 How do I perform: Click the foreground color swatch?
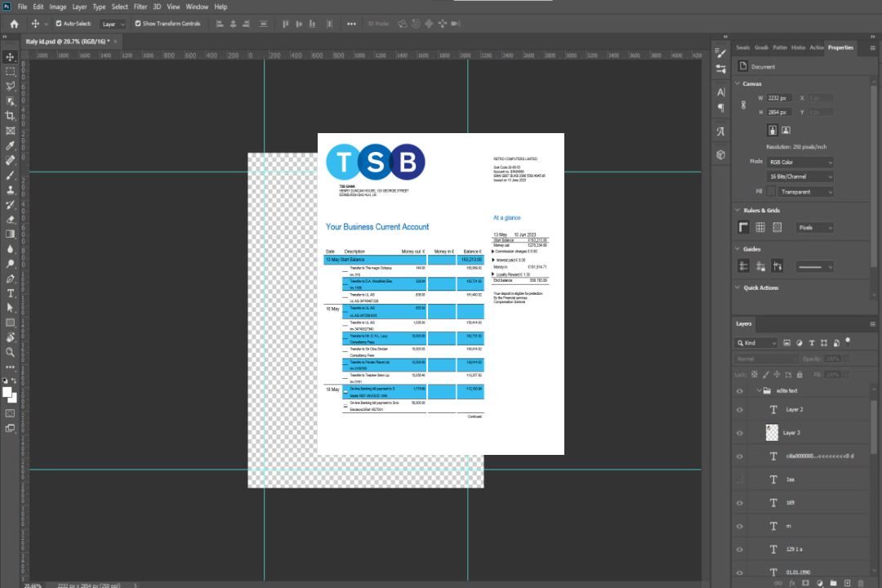[x=7, y=392]
